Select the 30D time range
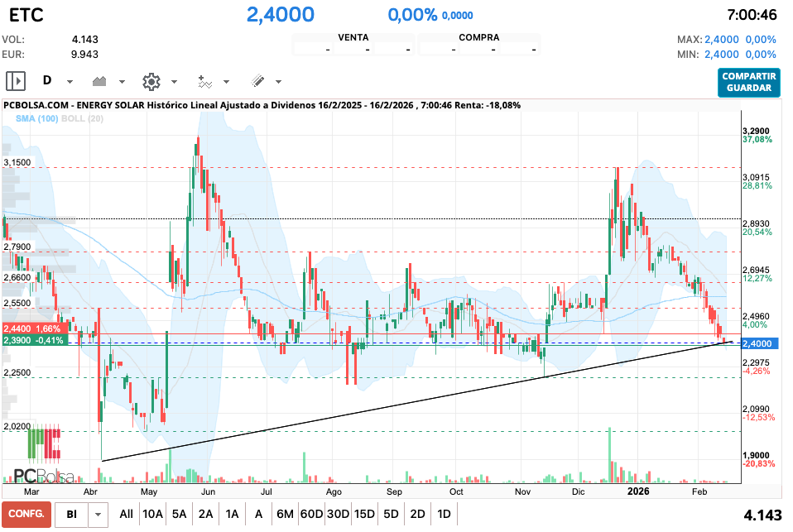This screenshot has width=793, height=532. tap(338, 515)
